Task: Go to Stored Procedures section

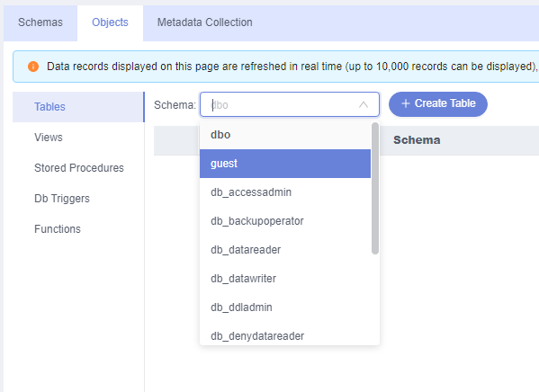Action: pyautogui.click(x=78, y=168)
